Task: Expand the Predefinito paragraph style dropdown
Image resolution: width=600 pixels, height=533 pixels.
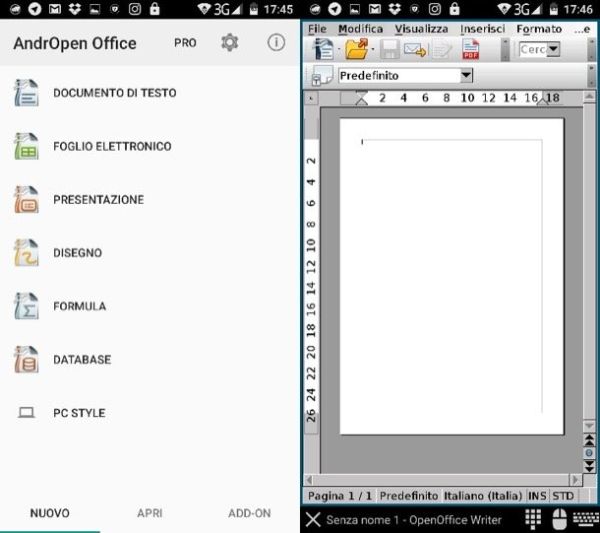Action: click(466, 76)
